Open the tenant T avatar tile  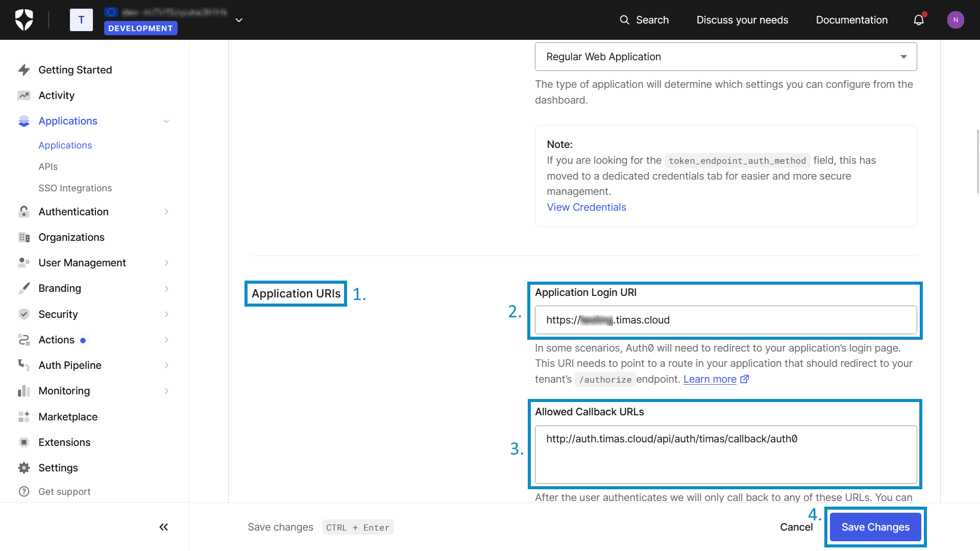(x=81, y=20)
